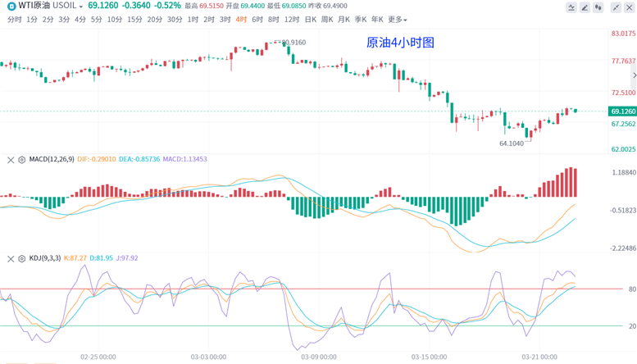Remove the KDJ indicator panel
The height and width of the screenshot is (364, 637).
(10, 258)
